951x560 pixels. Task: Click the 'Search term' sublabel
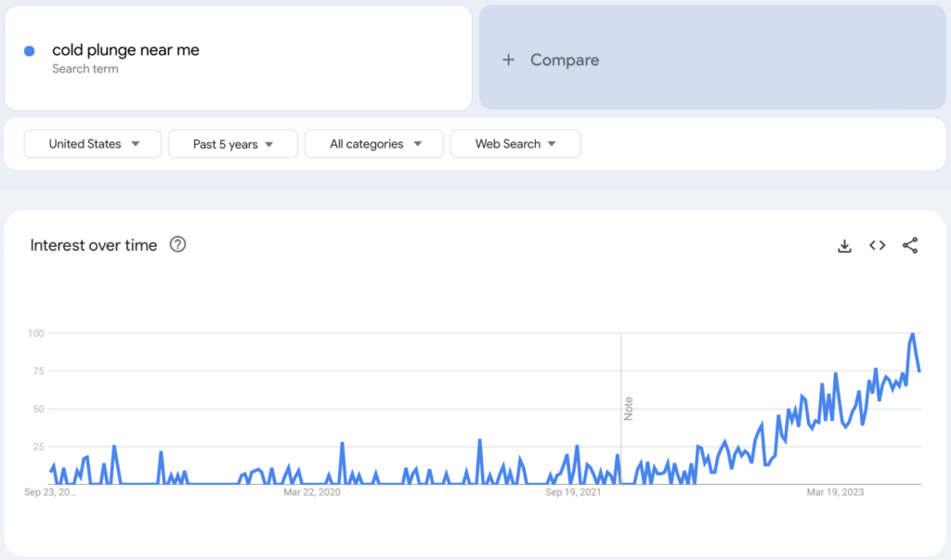85,69
